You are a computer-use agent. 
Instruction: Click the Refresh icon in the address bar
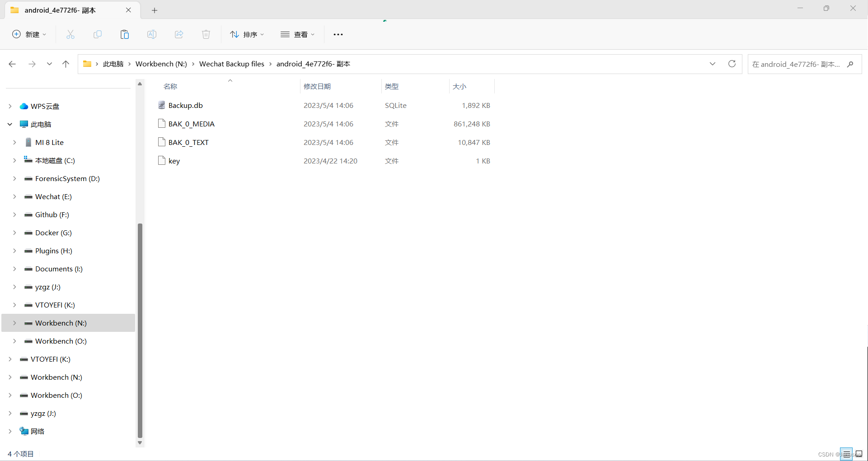732,64
